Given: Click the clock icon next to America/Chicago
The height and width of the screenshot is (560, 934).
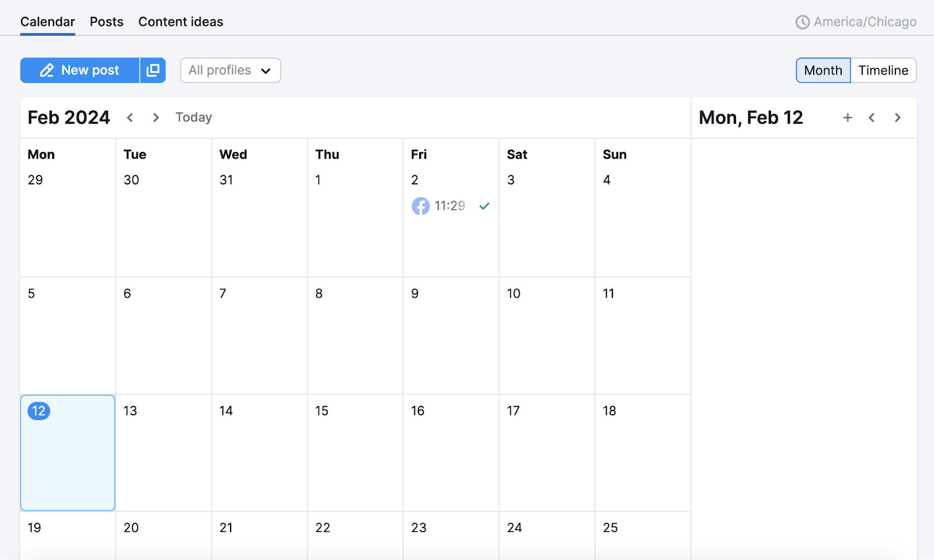Looking at the screenshot, I should [x=803, y=22].
